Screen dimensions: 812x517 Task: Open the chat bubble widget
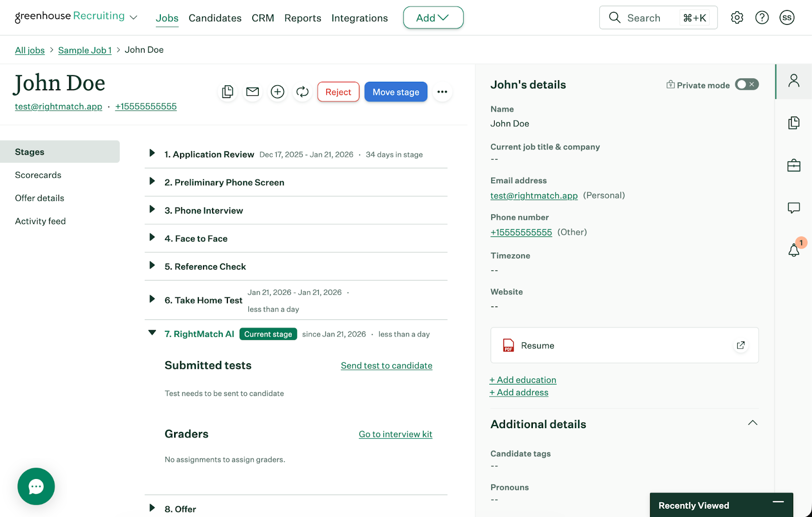36,486
